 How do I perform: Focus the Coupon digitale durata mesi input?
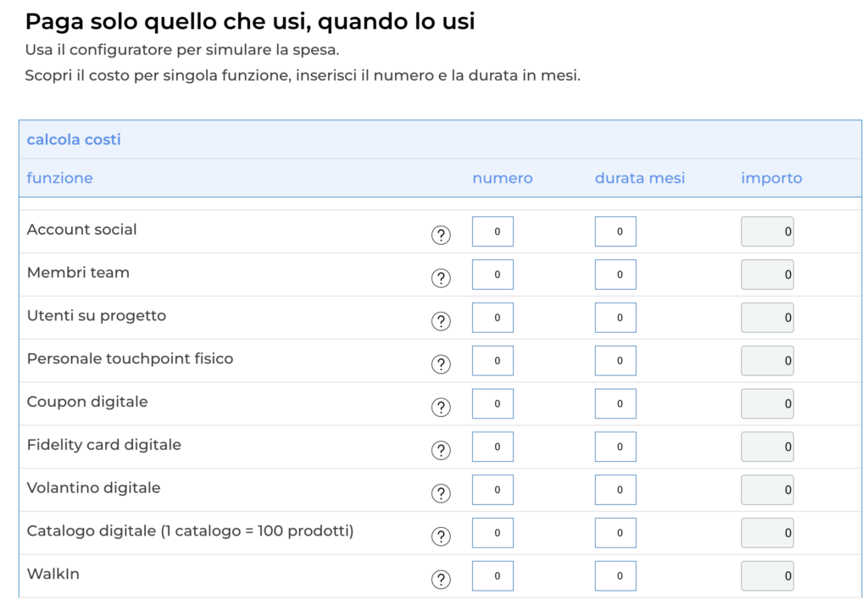click(x=615, y=403)
